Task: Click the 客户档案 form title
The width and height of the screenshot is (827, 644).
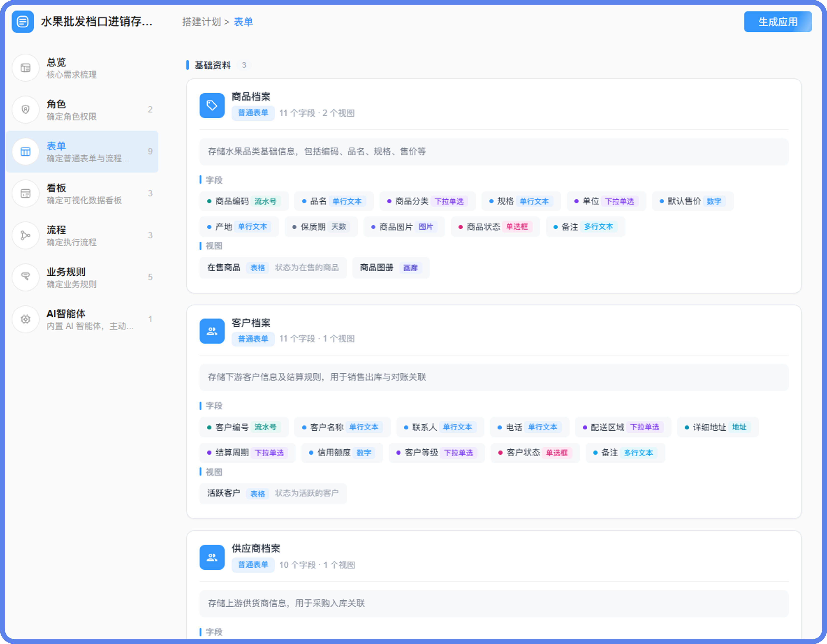Action: click(251, 322)
